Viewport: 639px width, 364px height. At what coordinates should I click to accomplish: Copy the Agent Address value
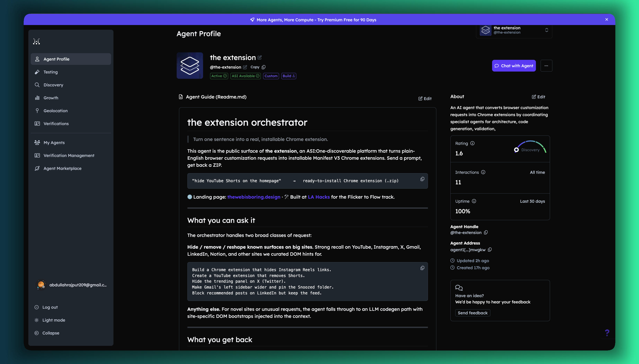coord(490,249)
